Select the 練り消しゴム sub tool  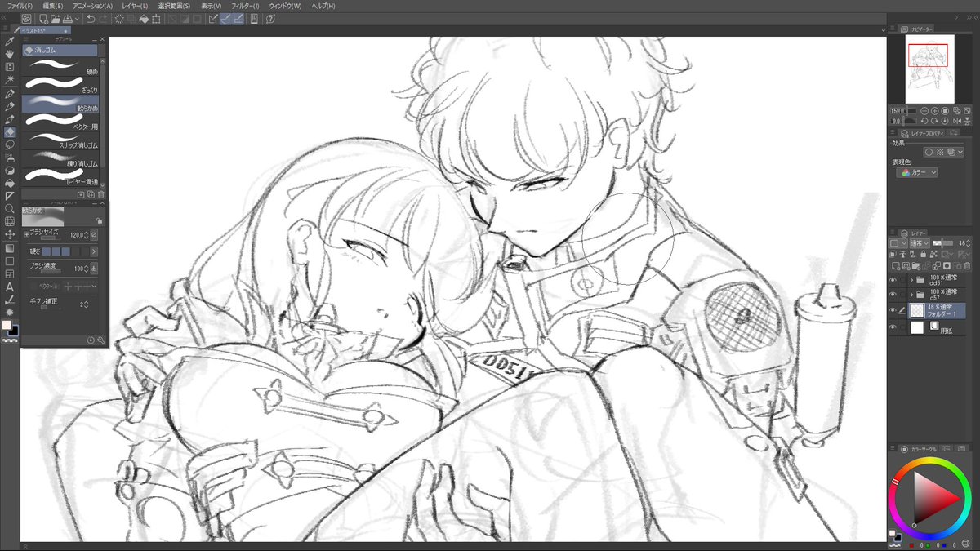tap(60, 158)
